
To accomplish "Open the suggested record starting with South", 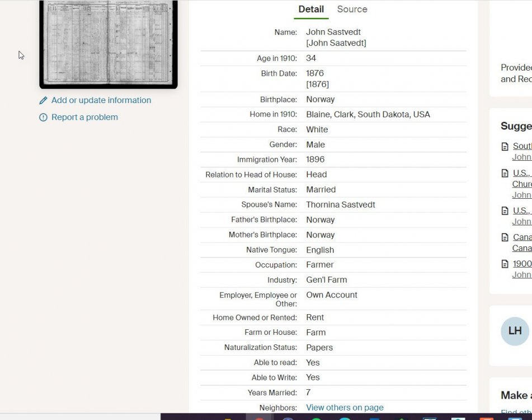I will pyautogui.click(x=522, y=146).
